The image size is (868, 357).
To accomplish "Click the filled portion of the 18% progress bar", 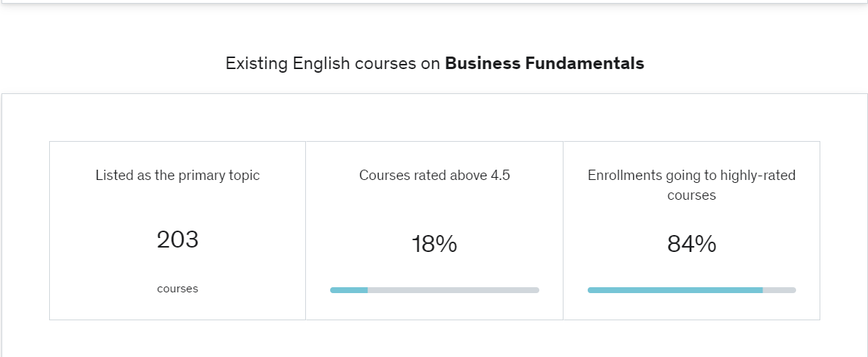I will click(x=349, y=290).
